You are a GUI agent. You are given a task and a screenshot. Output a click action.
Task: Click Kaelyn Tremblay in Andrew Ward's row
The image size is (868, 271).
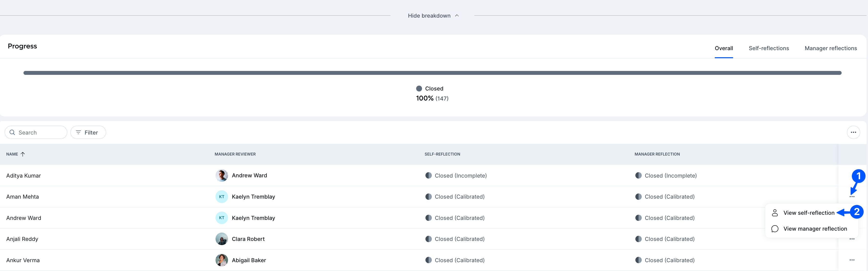(253, 218)
